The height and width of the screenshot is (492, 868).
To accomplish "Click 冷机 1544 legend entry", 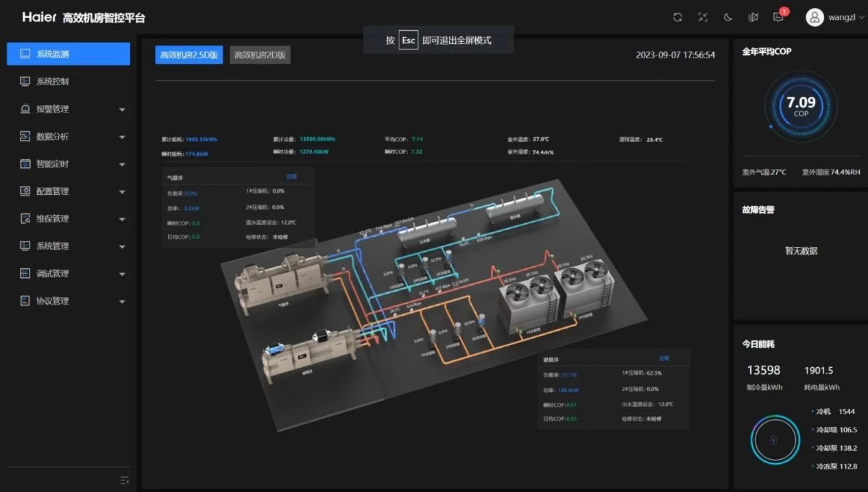I will (x=833, y=411).
